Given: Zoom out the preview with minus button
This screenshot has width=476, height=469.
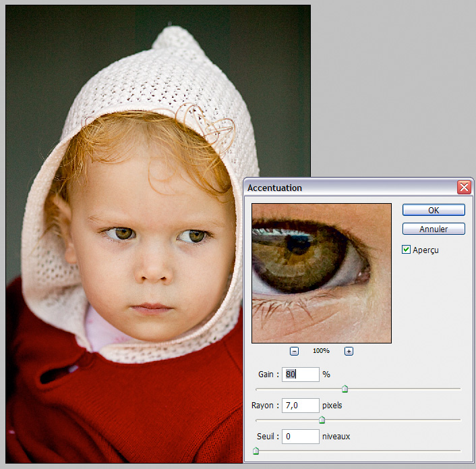Looking at the screenshot, I should tap(294, 351).
